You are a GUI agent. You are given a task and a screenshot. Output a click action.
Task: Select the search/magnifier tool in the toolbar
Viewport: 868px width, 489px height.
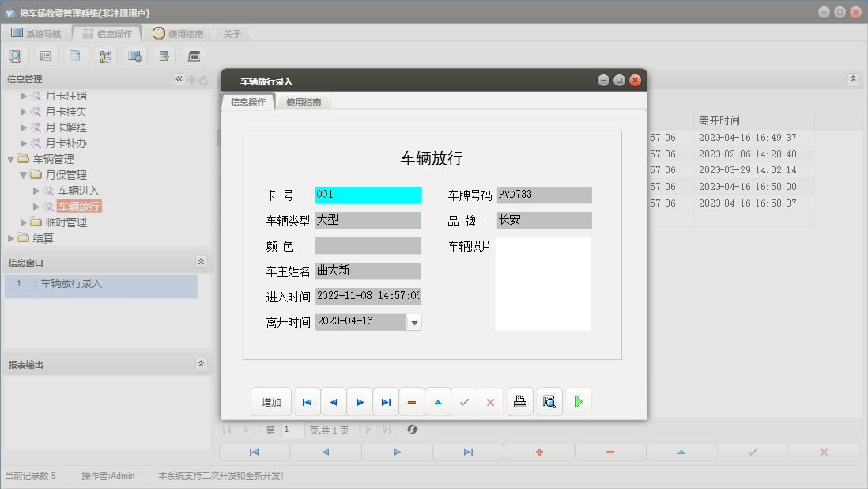tap(16, 56)
